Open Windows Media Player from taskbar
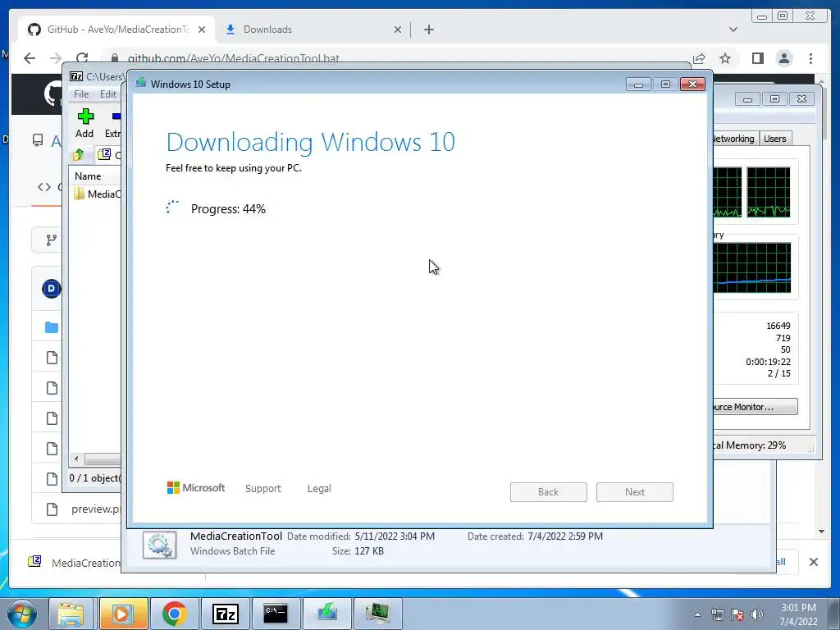This screenshot has width=840, height=630. click(x=123, y=614)
